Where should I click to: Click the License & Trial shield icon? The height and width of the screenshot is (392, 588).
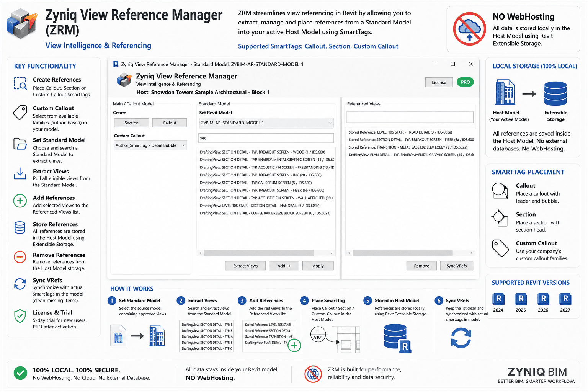[20, 316]
